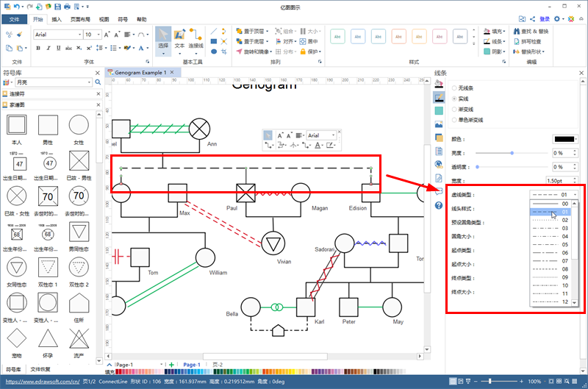Click the share icon beside 登录
This screenshot has height=389, width=588.
[532, 19]
